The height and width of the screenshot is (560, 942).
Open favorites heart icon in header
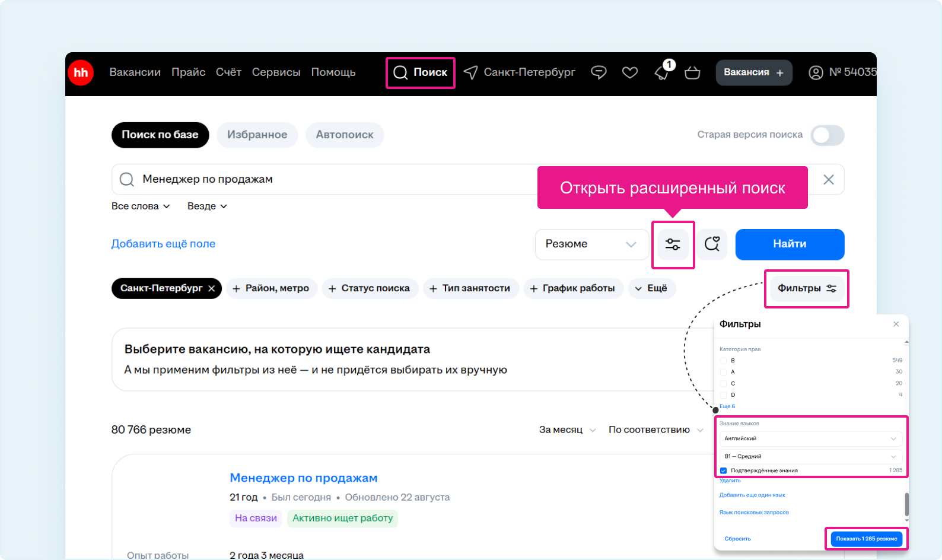point(629,72)
